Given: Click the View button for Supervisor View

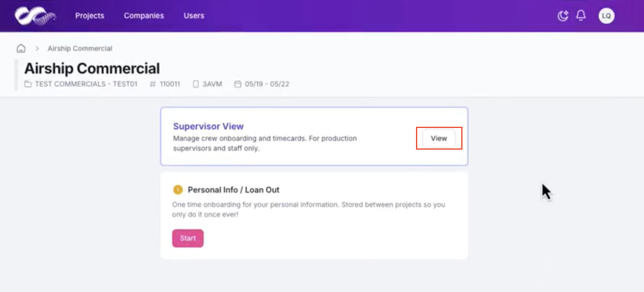Looking at the screenshot, I should click(439, 138).
